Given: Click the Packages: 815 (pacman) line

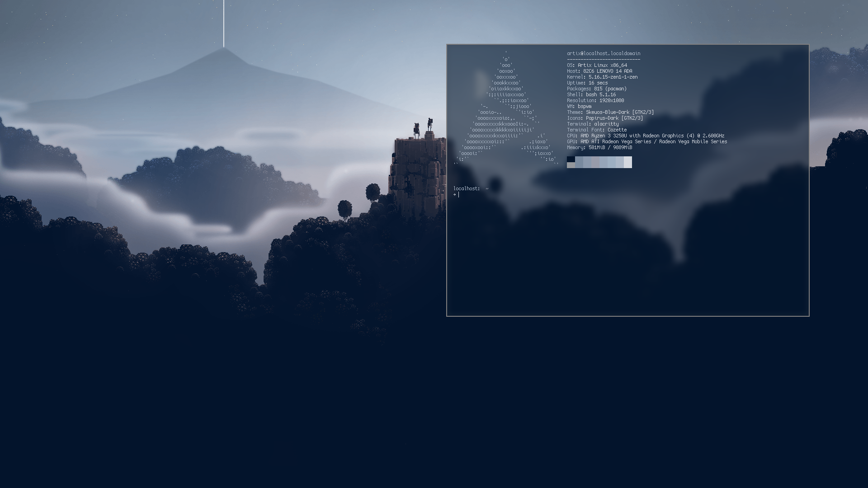Looking at the screenshot, I should coord(597,89).
